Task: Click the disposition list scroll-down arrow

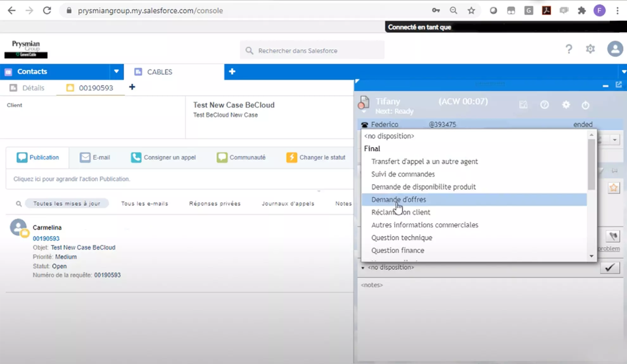Action: [x=591, y=256]
